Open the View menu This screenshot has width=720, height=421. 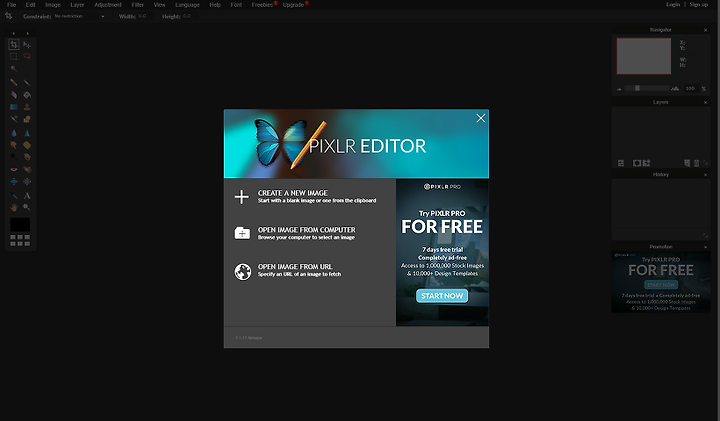pyautogui.click(x=159, y=5)
